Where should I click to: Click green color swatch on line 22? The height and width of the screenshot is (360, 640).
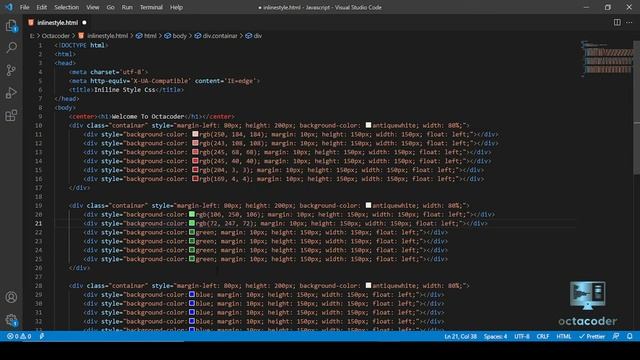[191, 232]
